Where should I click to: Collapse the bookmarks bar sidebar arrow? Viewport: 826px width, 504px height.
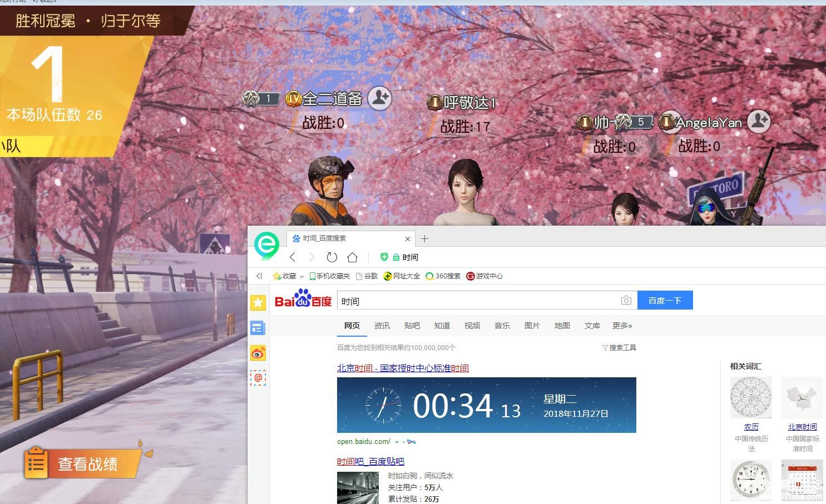[x=259, y=276]
